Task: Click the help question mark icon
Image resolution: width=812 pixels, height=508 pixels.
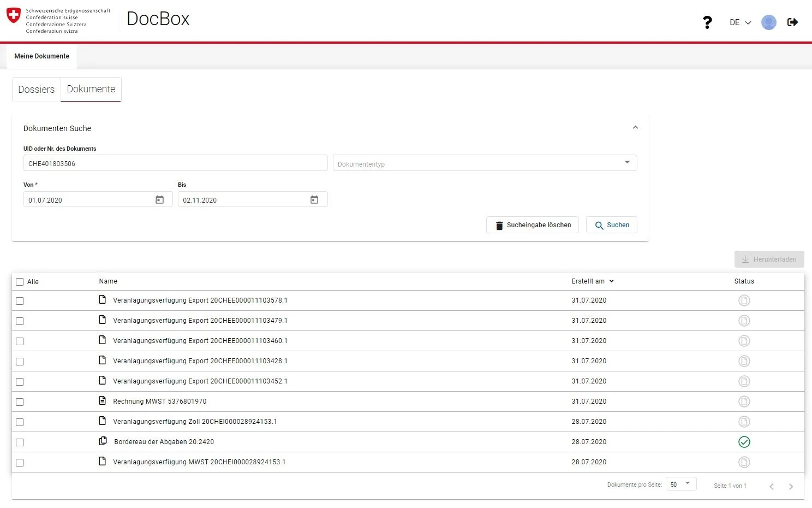Action: click(x=707, y=22)
